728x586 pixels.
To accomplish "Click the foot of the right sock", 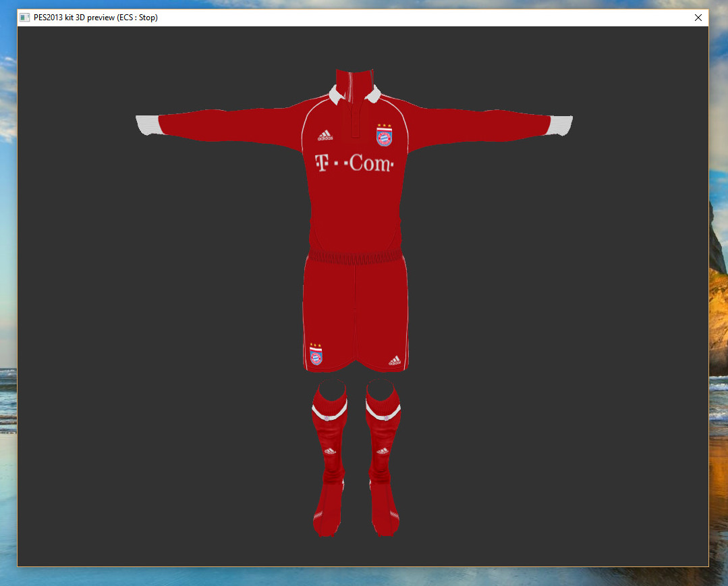I will coord(385,516).
